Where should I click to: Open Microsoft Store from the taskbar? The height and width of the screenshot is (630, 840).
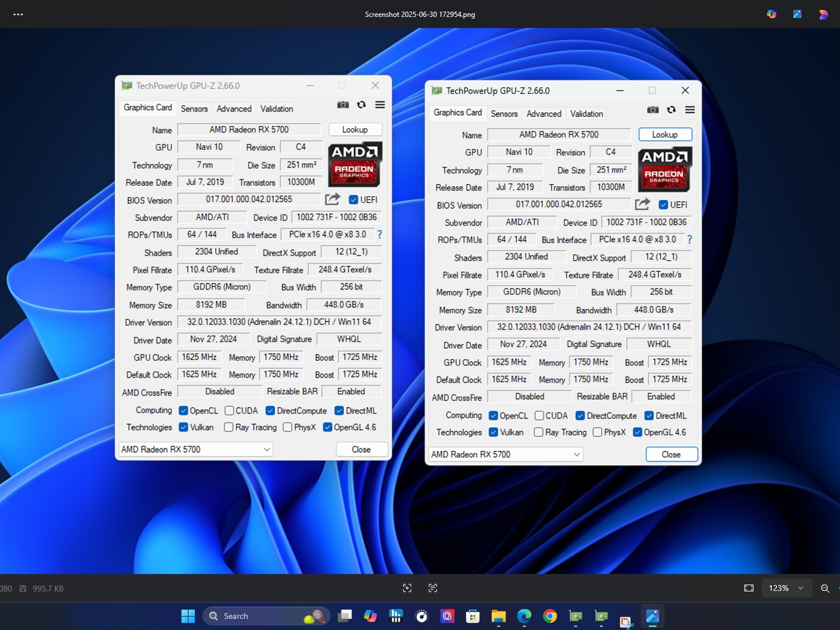[x=473, y=616]
